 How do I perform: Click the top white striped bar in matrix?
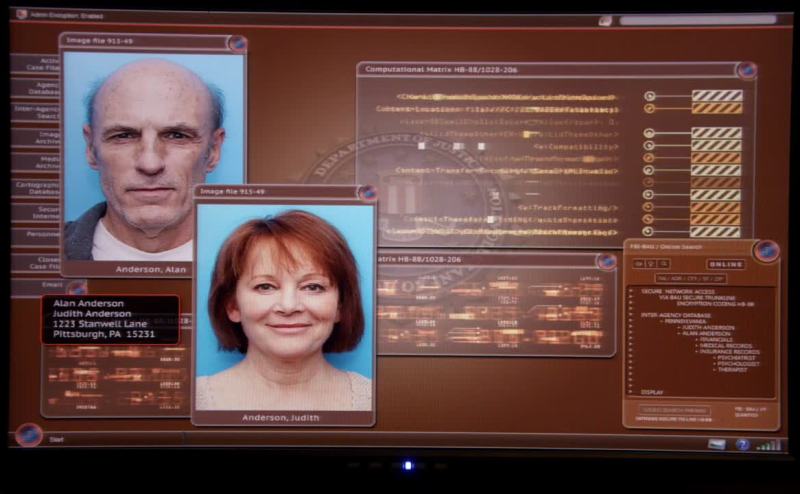pos(717,96)
